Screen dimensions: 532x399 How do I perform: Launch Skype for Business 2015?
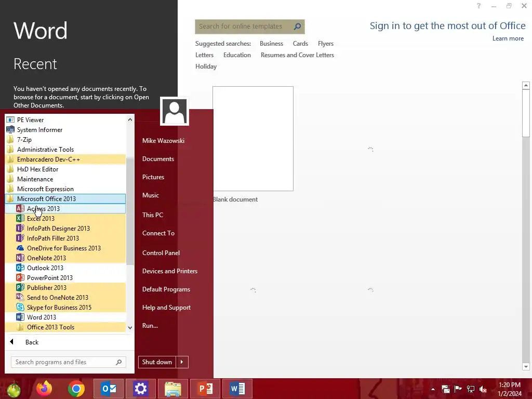click(x=65, y=307)
